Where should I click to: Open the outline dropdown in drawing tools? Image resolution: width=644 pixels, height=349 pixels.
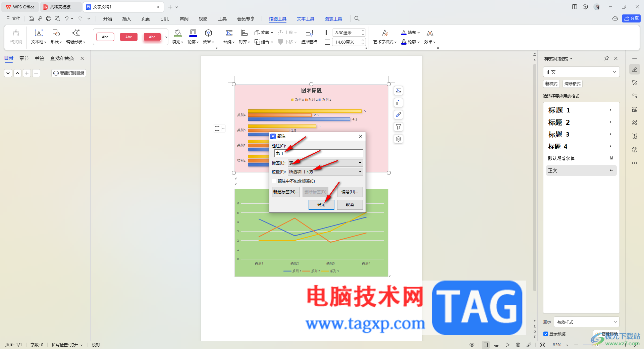click(193, 42)
